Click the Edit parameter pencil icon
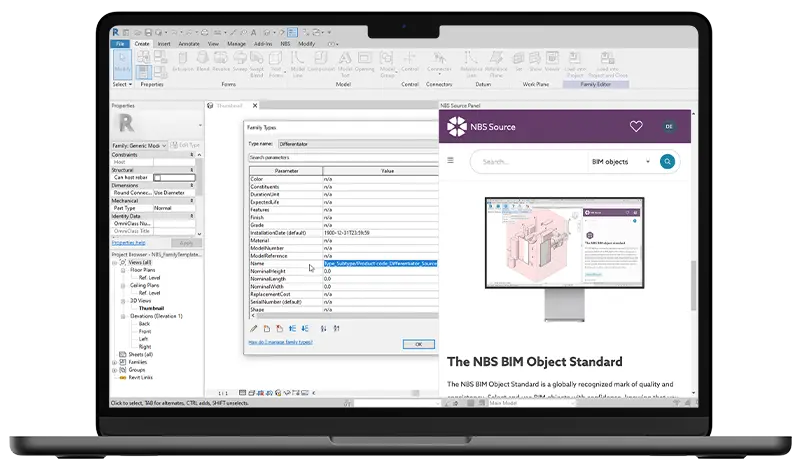 (x=254, y=329)
